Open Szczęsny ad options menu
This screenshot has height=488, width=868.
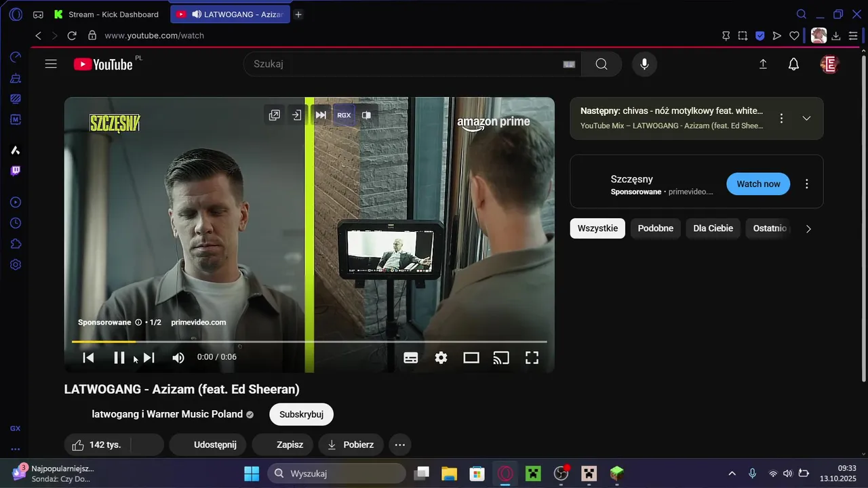pos(807,184)
